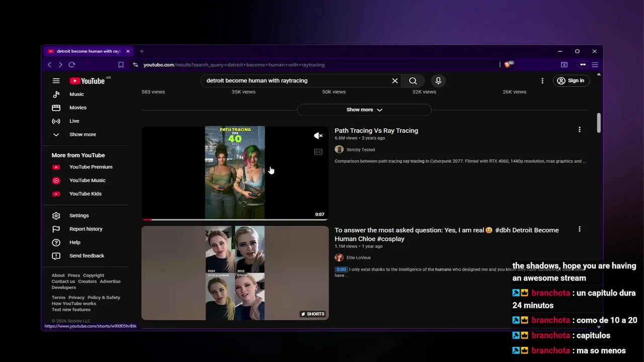644x362 pixels.
Task: Open Path Tracing Vs Ray Tracing title
Action: tap(376, 131)
